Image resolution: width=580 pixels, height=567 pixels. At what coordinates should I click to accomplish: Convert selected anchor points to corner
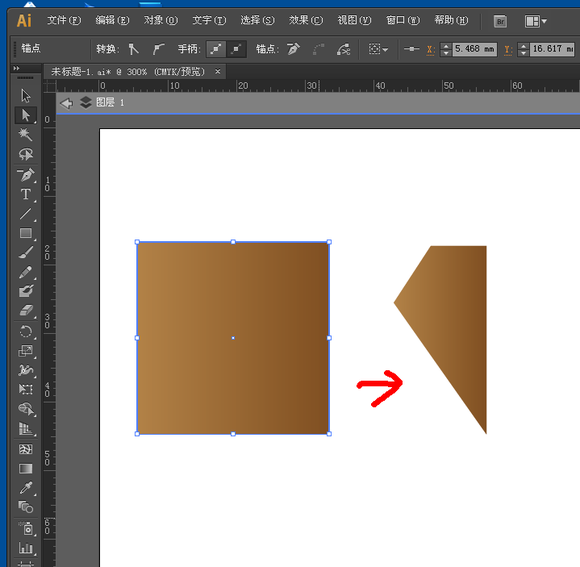(134, 49)
